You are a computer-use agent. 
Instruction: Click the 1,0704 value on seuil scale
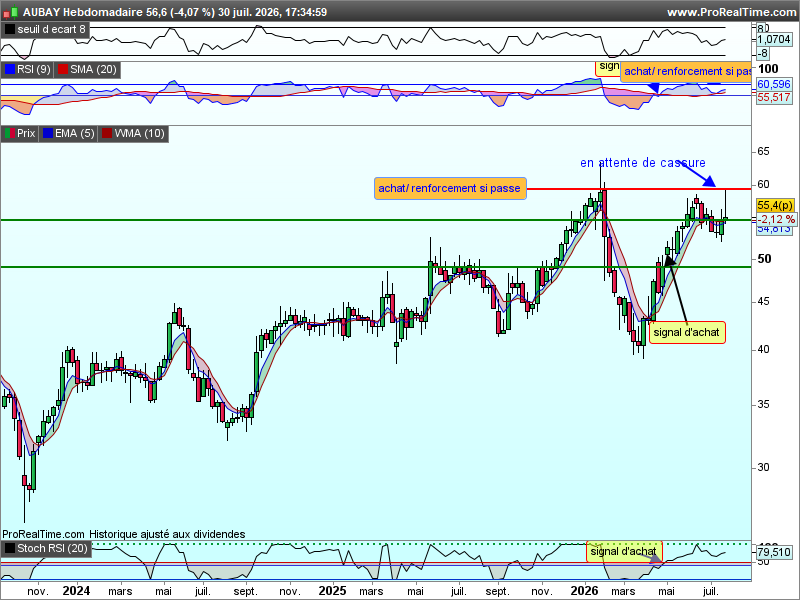(773, 39)
